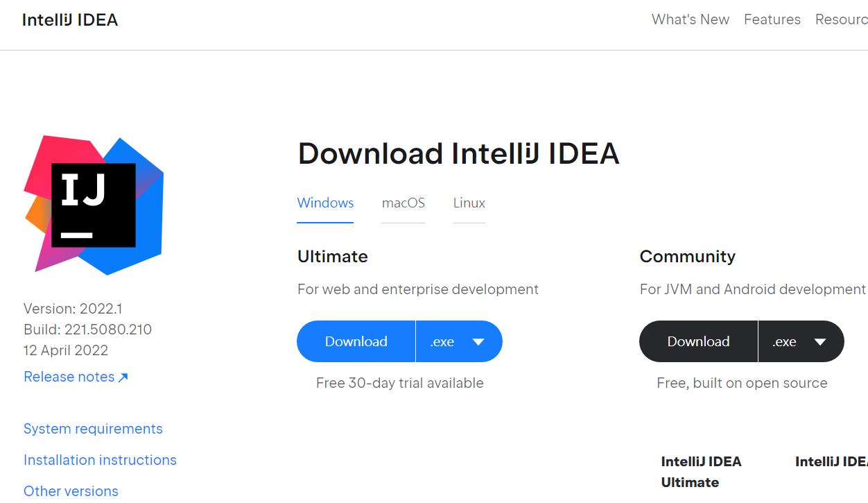
Task: Open the Features menu item
Action: [x=772, y=19]
